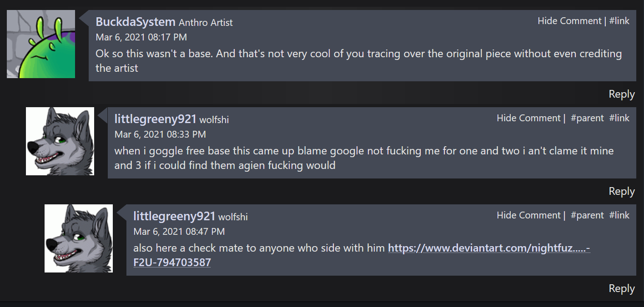
Task: Open littlegreeny921's profile from the 08:47 PM comment
Action: click(x=174, y=216)
